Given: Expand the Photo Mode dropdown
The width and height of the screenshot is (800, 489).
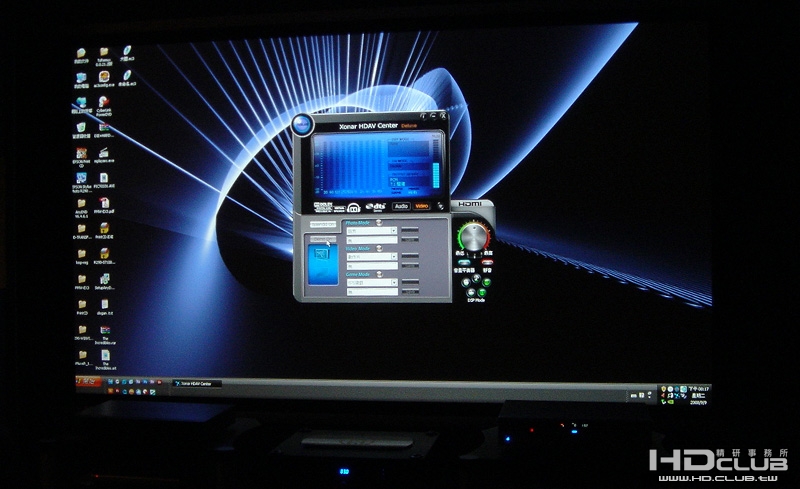Looking at the screenshot, I should 394,231.
